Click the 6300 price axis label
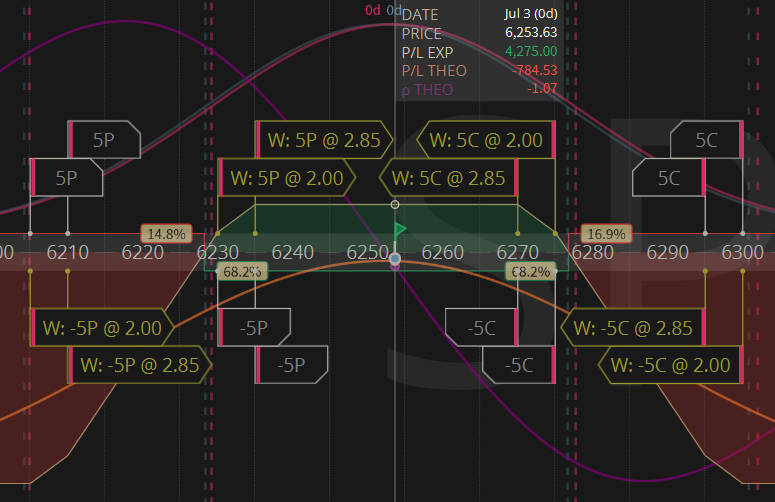This screenshot has width=775, height=502. [x=743, y=252]
